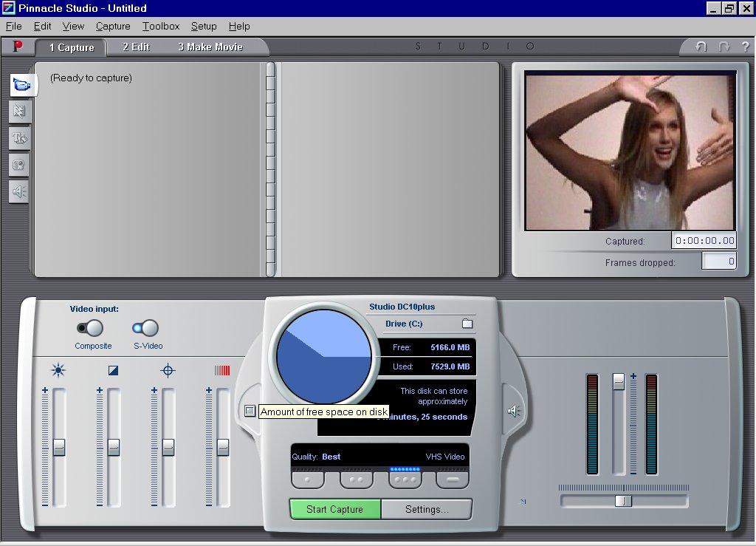Open the Capture menu
756x546 pixels.
113,26
